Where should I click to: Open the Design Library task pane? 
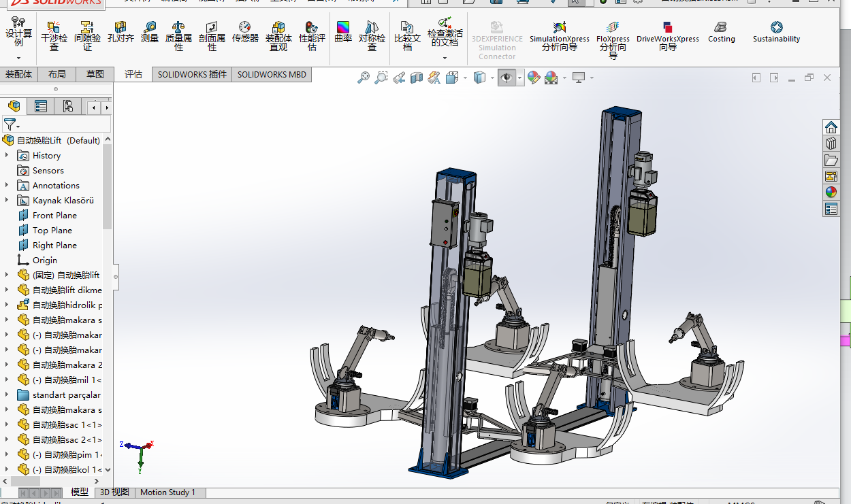coord(831,144)
